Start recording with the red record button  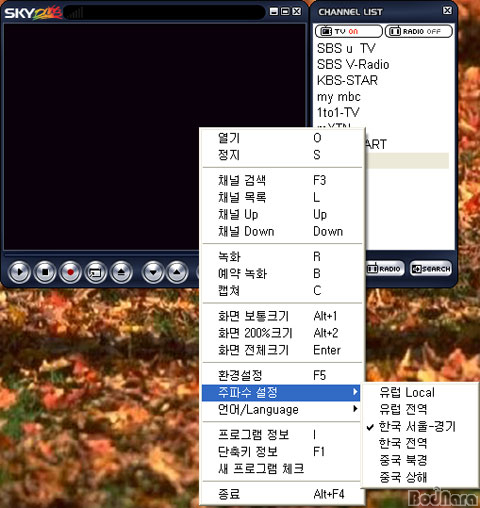[x=70, y=272]
